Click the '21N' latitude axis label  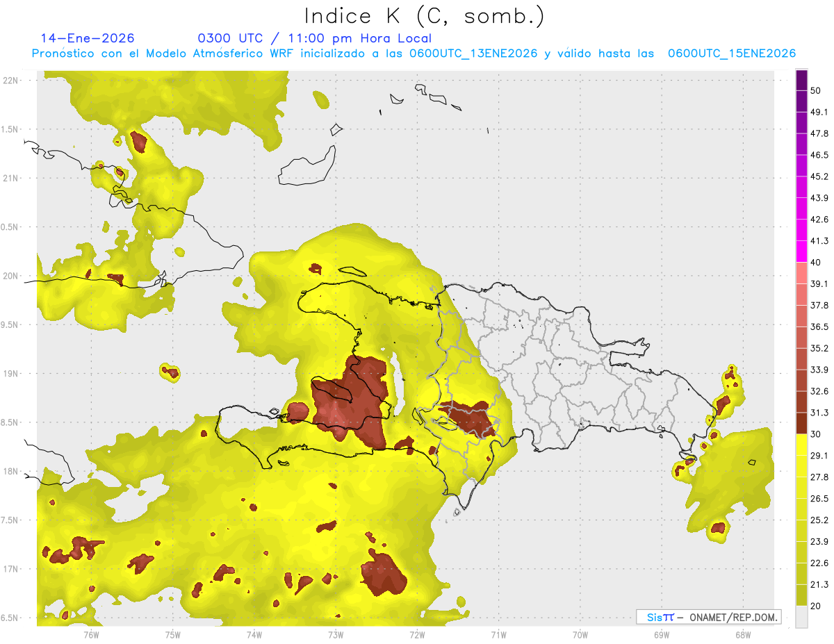click(x=10, y=178)
